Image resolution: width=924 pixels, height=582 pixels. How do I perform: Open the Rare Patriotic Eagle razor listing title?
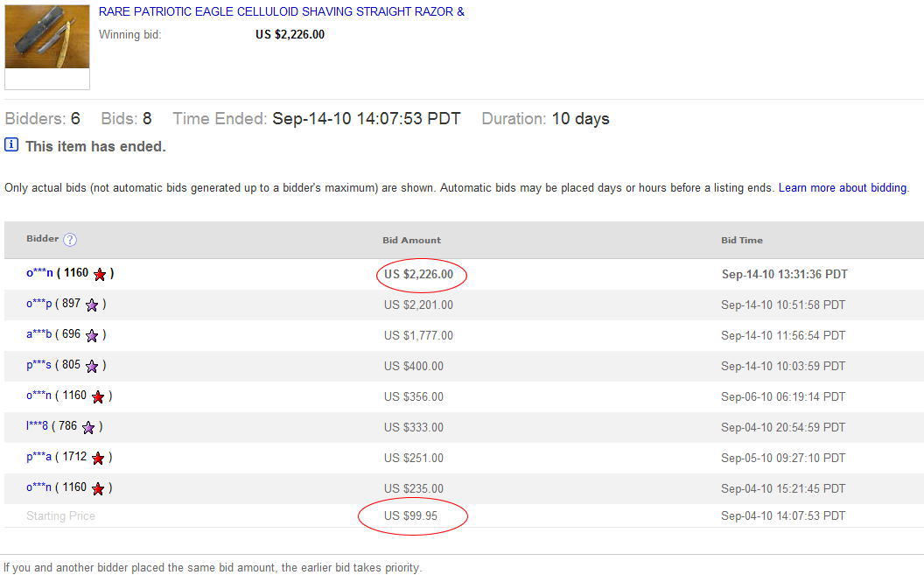[281, 12]
